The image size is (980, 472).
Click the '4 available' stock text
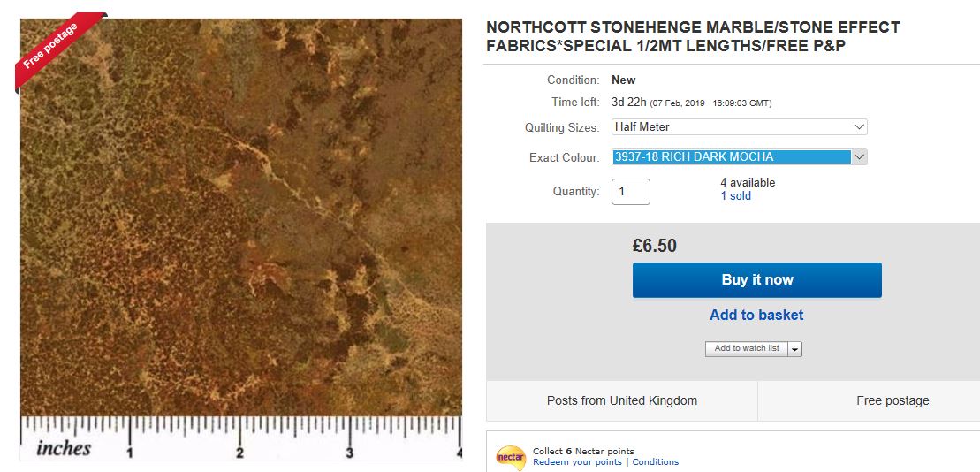748,183
